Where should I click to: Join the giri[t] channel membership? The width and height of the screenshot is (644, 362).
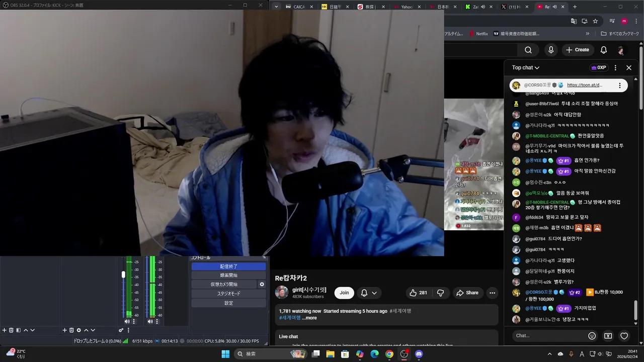pos(344,293)
